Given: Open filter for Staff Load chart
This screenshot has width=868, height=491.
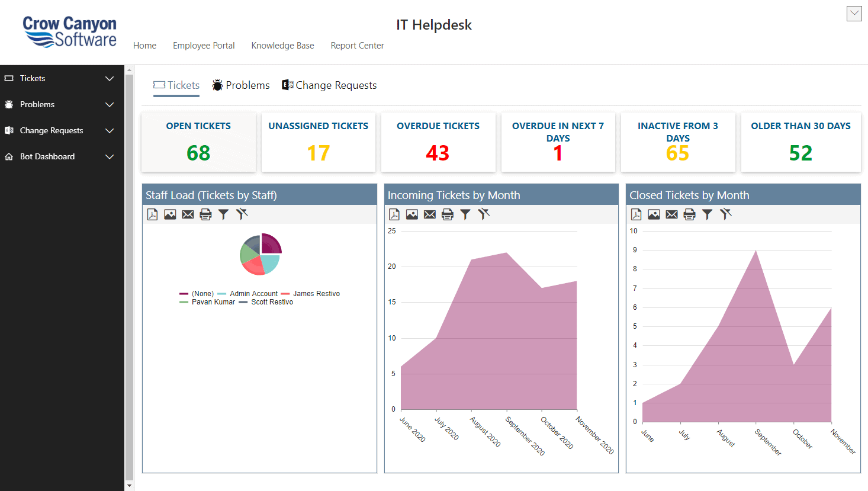Looking at the screenshot, I should coord(223,214).
